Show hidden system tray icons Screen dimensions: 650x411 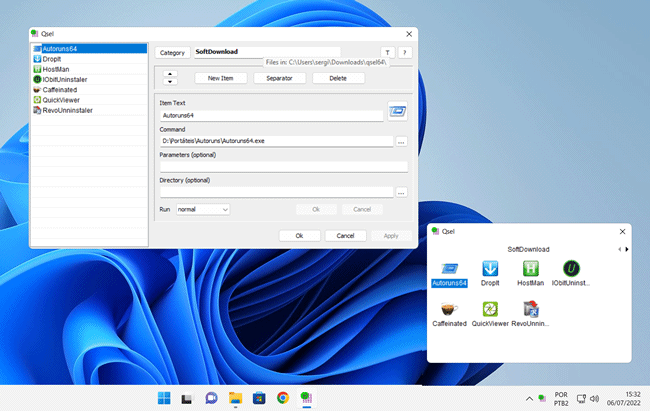(529, 399)
